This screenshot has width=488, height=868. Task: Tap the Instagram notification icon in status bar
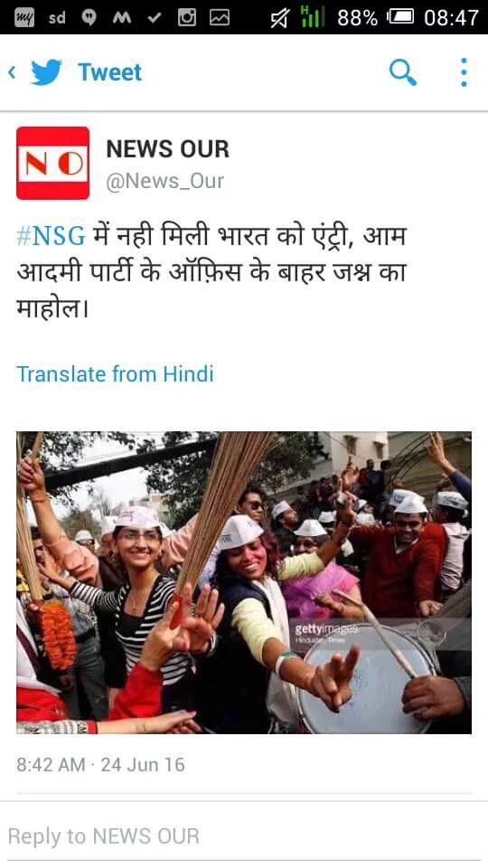point(186,18)
